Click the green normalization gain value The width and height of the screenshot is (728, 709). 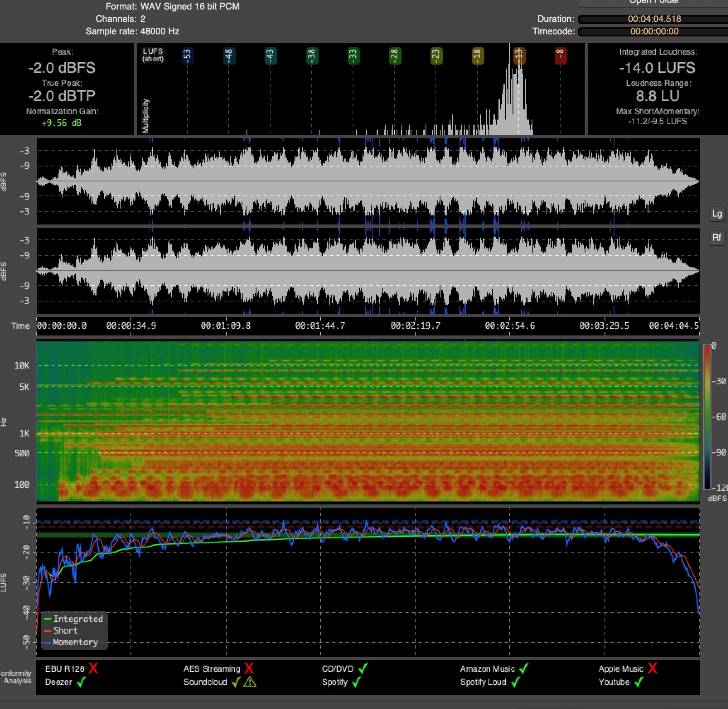[62, 123]
